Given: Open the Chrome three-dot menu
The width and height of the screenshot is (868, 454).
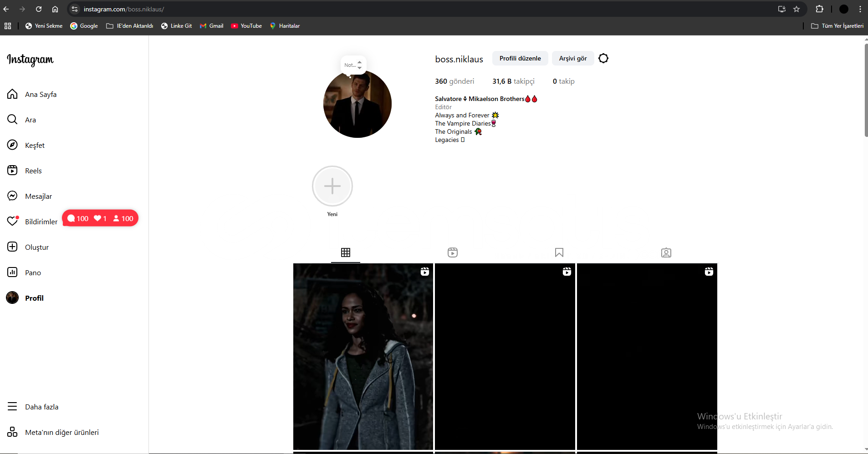Looking at the screenshot, I should click(860, 9).
